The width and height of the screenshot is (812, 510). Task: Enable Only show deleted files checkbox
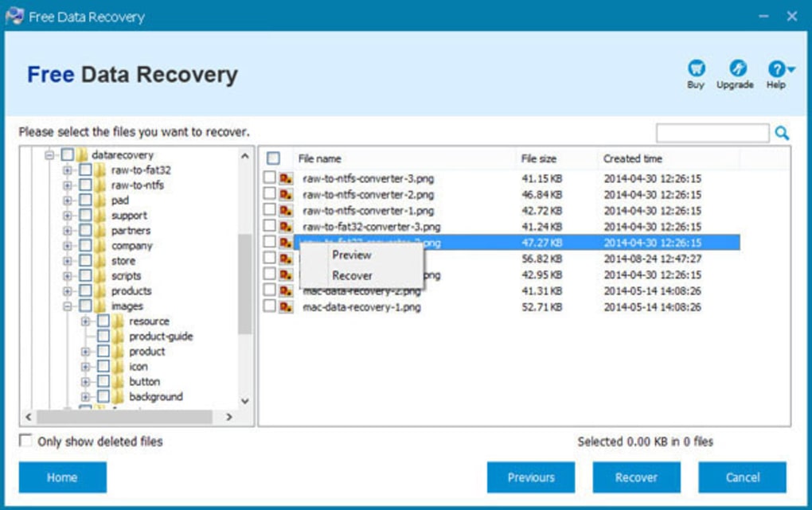(26, 441)
